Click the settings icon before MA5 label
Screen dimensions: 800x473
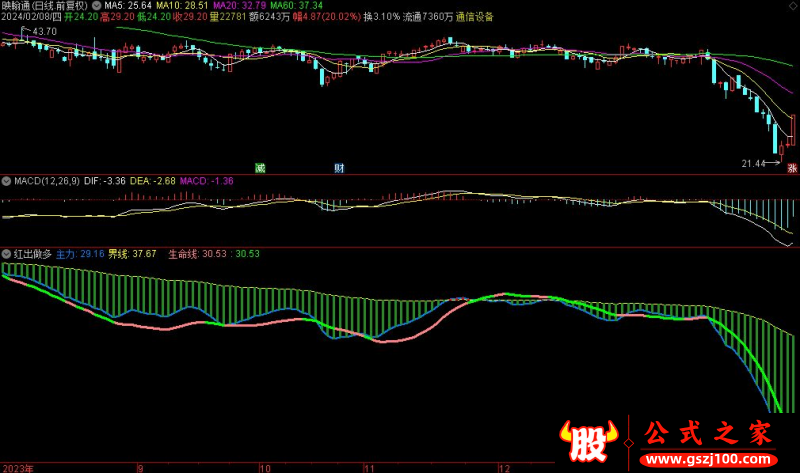point(96,5)
